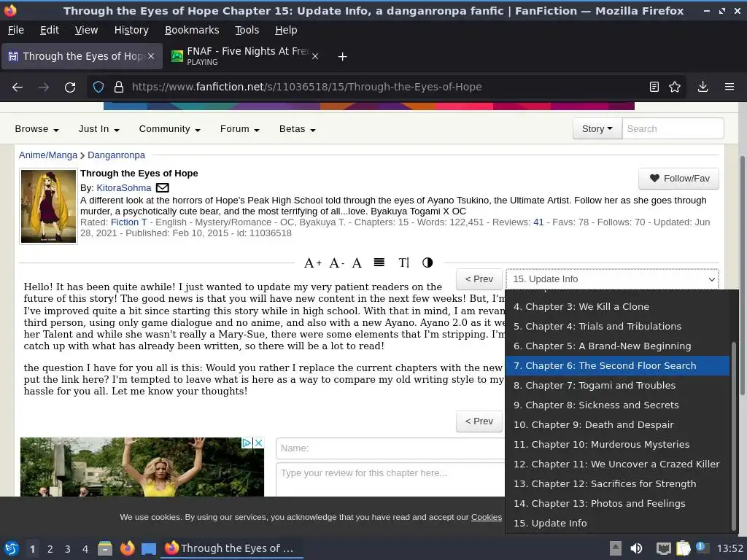Select 4. Chapter 3: We Kill a Clone
The width and height of the screenshot is (747, 560).
(x=617, y=307)
